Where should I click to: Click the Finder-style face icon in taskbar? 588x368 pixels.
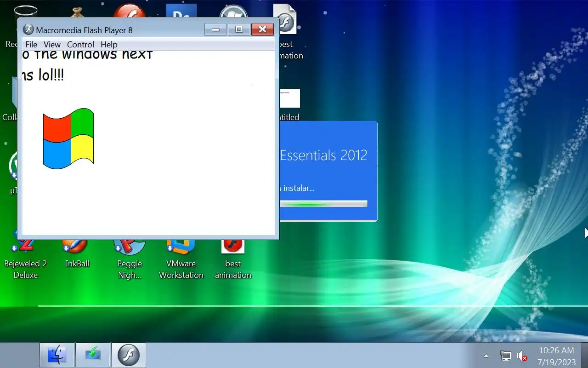[57, 355]
